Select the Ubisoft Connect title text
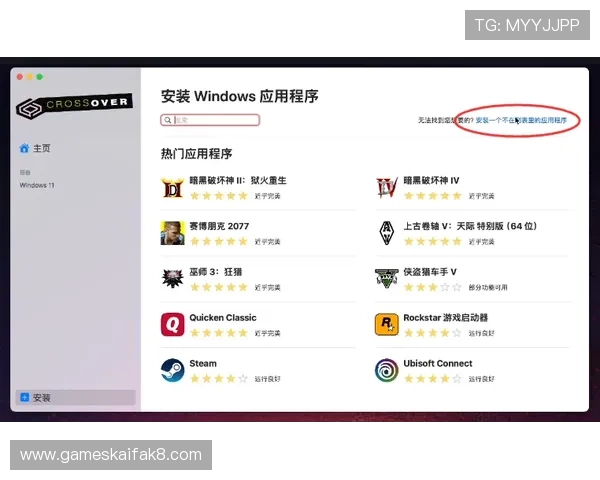The height and width of the screenshot is (480, 600). pyautogui.click(x=438, y=363)
